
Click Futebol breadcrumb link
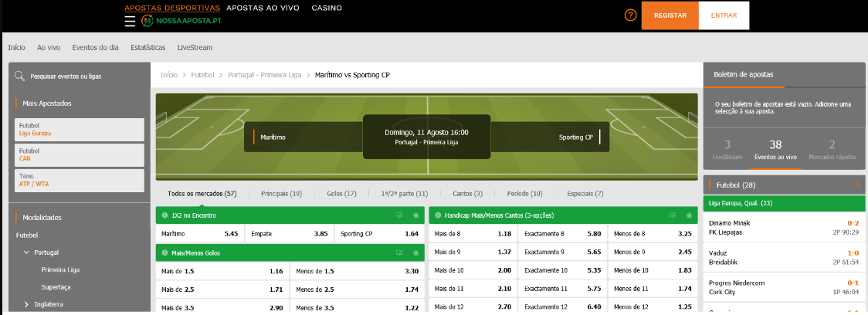[202, 75]
